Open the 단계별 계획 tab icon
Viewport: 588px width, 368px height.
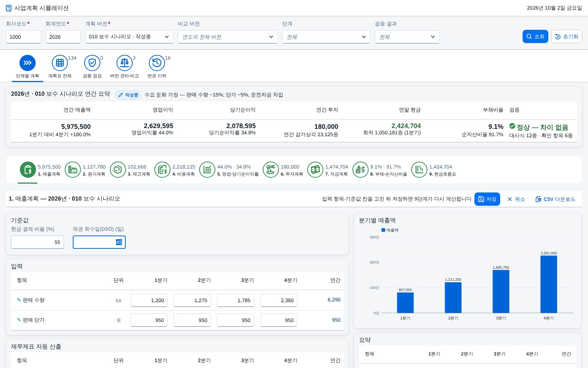click(28, 63)
